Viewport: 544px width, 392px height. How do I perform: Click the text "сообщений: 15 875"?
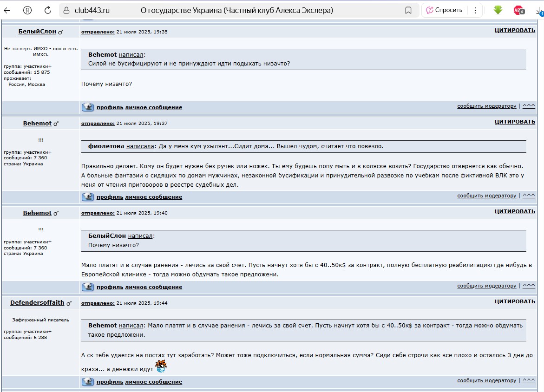point(27,72)
